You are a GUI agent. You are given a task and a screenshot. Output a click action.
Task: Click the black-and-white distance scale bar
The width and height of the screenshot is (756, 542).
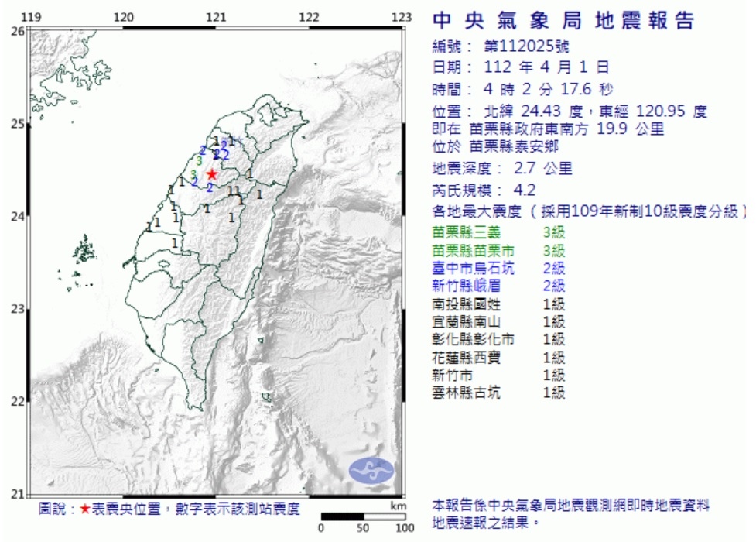coord(364,517)
